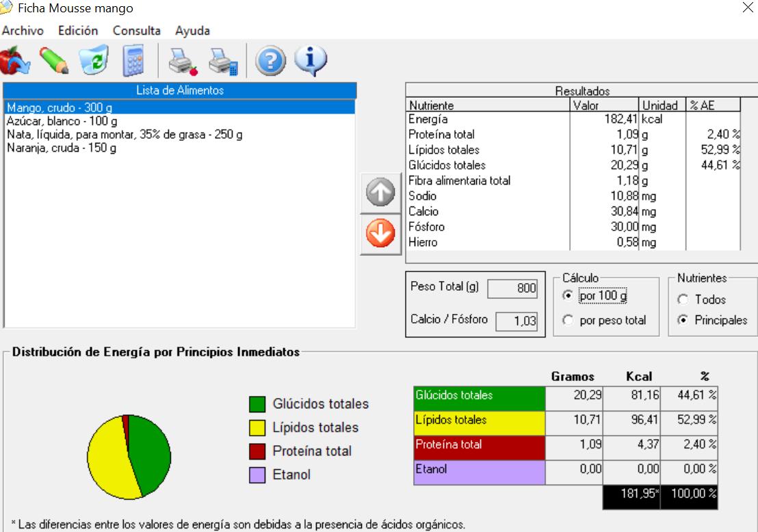Open help with the question mark icon
Image resolution: width=758 pixels, height=532 pixels.
(x=270, y=62)
